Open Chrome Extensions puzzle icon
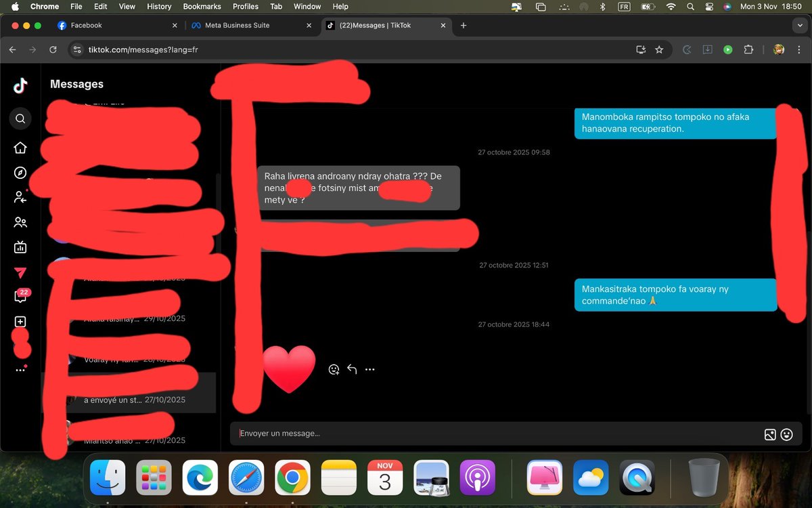Viewport: 812px width, 508px height. [x=748, y=49]
